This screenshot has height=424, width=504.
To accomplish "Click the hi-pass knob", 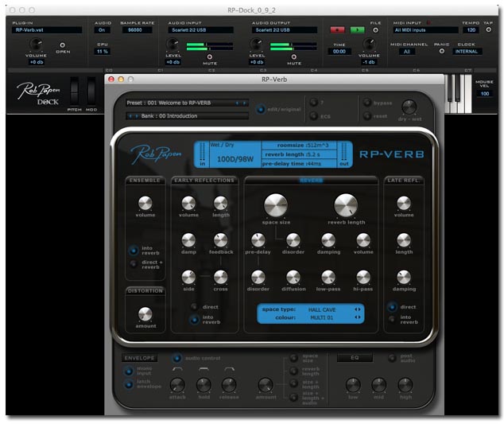I will (363, 277).
